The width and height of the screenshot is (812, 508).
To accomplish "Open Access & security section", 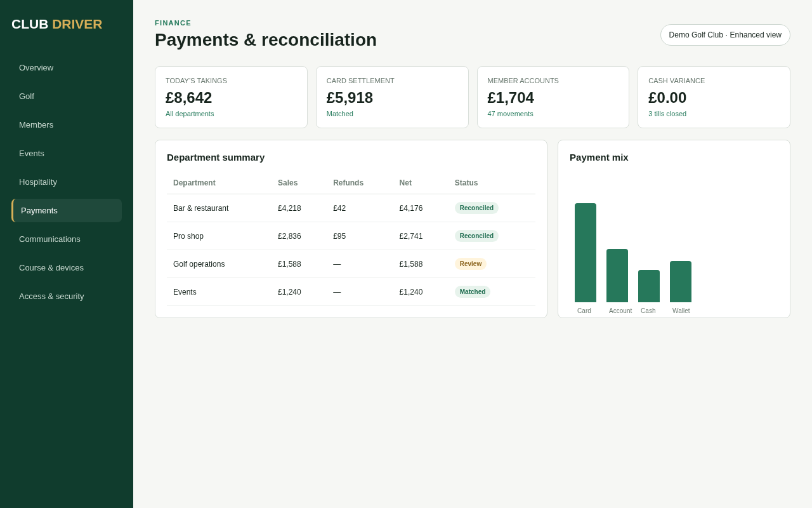I will (x=67, y=296).
